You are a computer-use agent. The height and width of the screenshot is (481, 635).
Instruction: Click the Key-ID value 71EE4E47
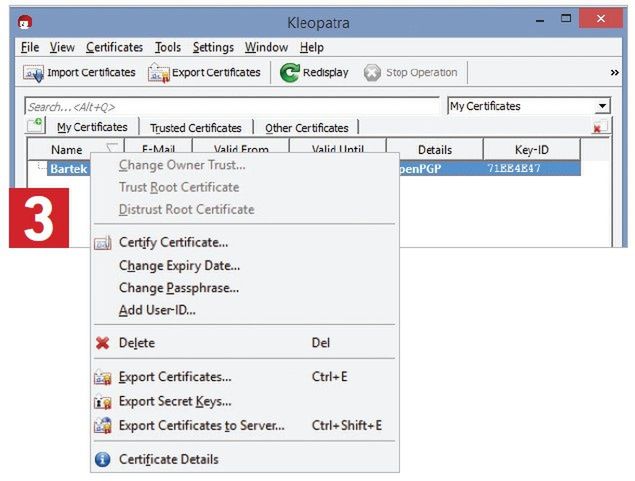tap(514, 168)
